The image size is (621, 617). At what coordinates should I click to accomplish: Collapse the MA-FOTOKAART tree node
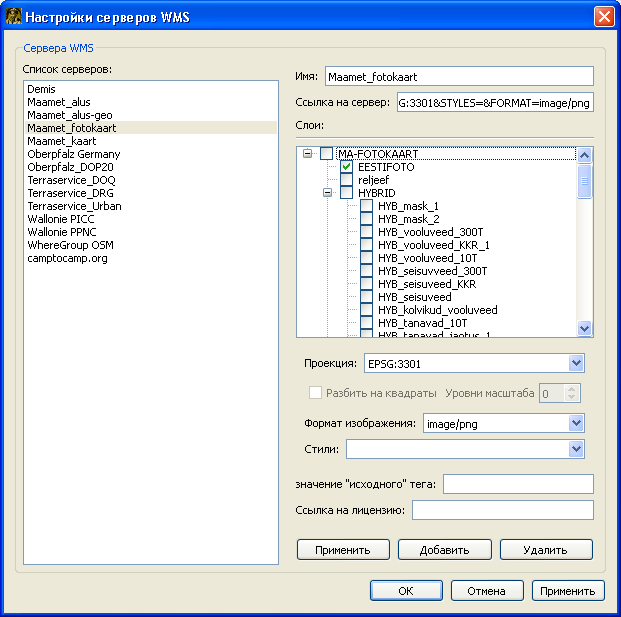[x=307, y=154]
